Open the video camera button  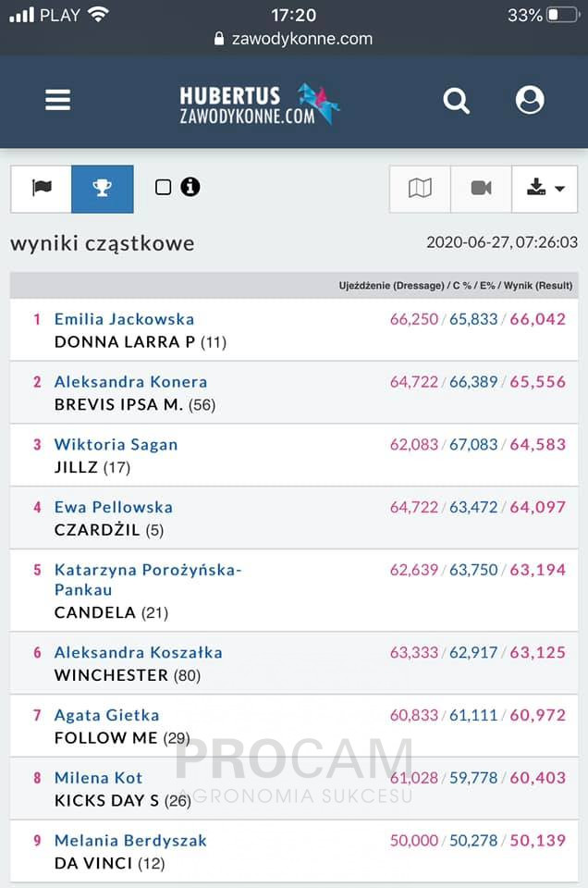(x=481, y=189)
